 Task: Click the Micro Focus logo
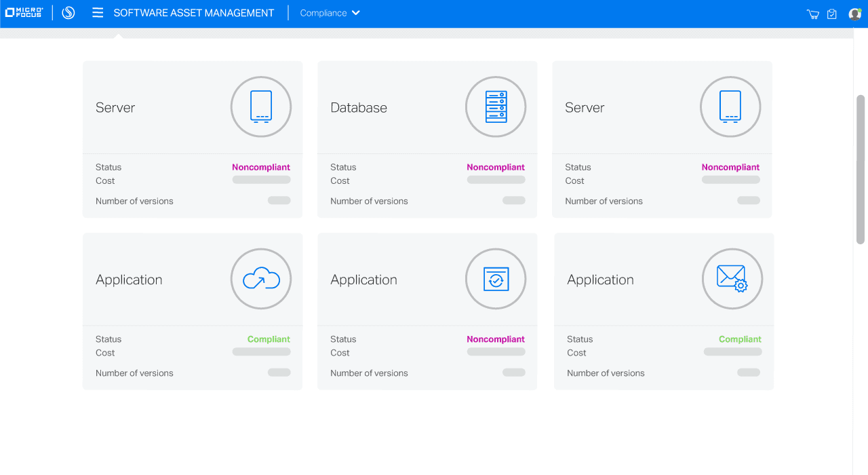tap(24, 12)
